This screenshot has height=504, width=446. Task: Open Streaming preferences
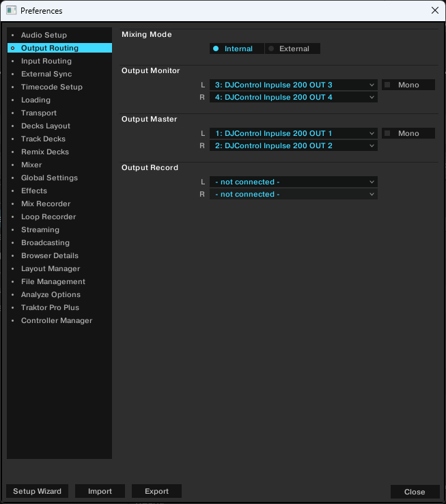click(59, 229)
